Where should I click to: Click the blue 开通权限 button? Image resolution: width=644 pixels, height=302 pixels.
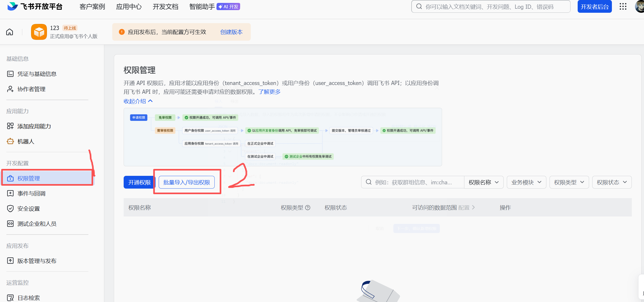click(139, 182)
